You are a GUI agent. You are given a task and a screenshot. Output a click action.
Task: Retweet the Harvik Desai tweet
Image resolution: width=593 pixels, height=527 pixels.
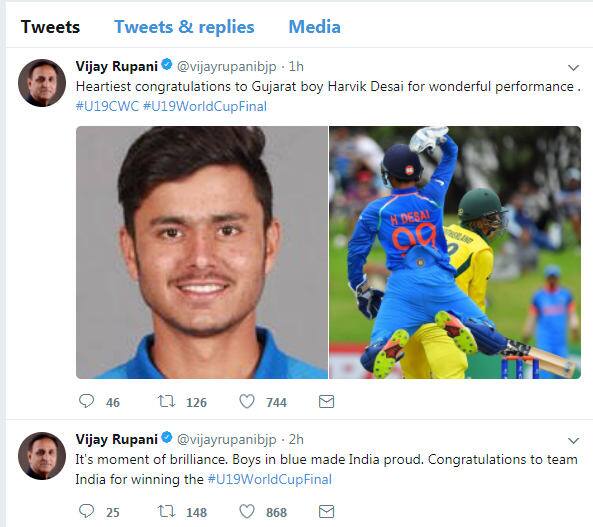(166, 401)
